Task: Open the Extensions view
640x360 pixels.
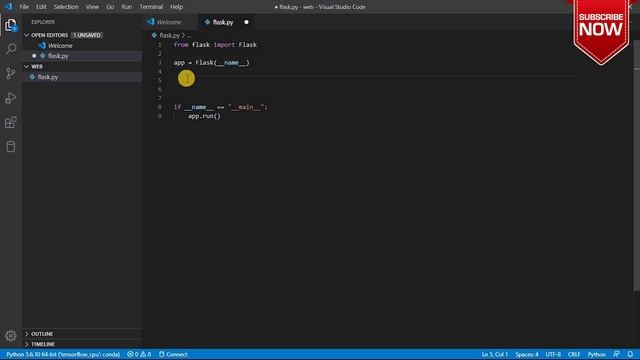Action: pos(11,122)
